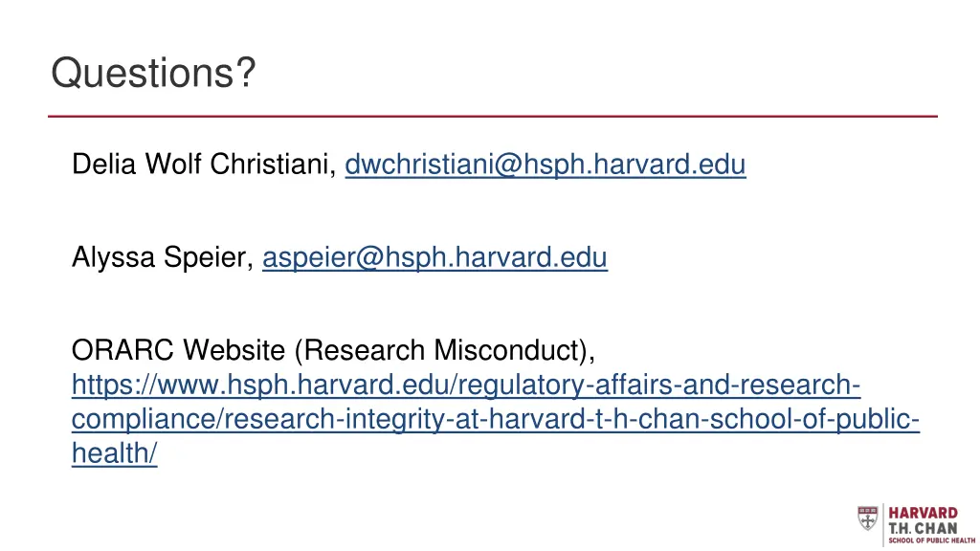Click the "SCHOOL OF PUBLIC HEALTH" logo text

click(x=931, y=540)
